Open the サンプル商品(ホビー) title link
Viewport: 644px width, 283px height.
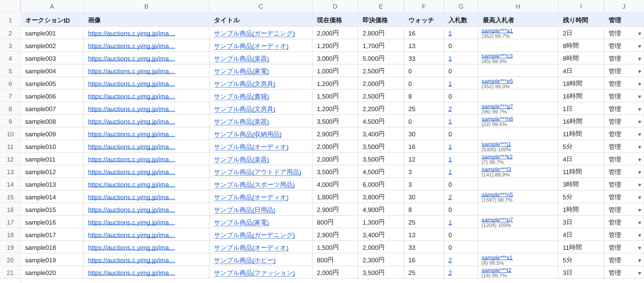(245, 261)
